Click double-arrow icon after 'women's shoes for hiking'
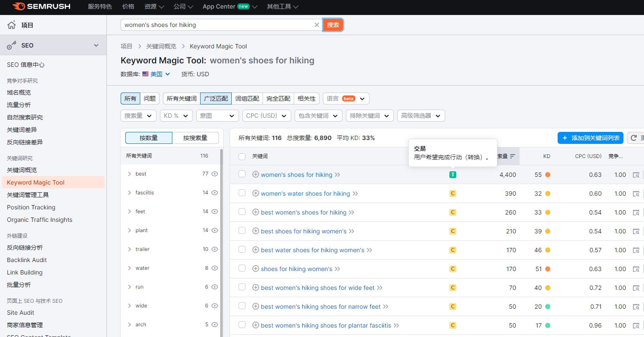 coord(337,175)
